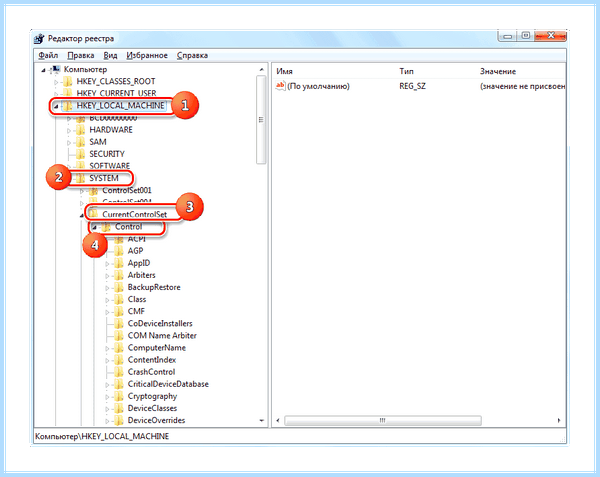Click the AGP folder icon
Image resolution: width=600 pixels, height=477 pixels.
[x=119, y=251]
